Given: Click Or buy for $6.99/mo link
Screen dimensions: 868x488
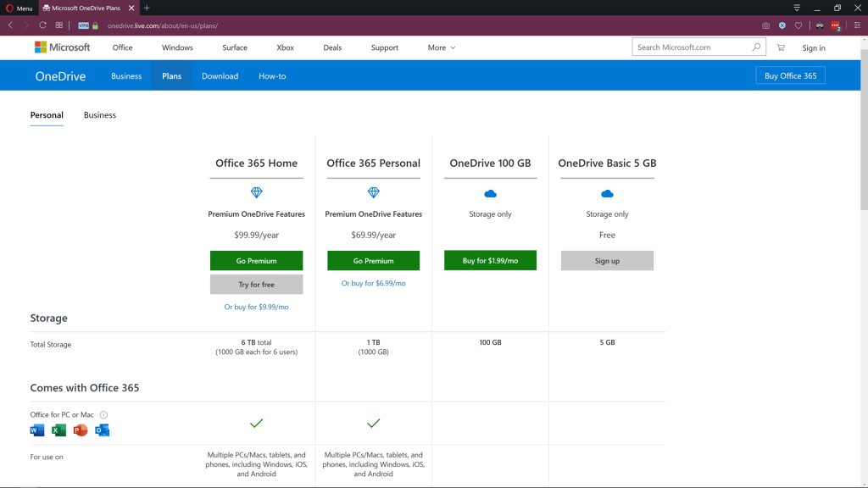Looking at the screenshot, I should [373, 283].
